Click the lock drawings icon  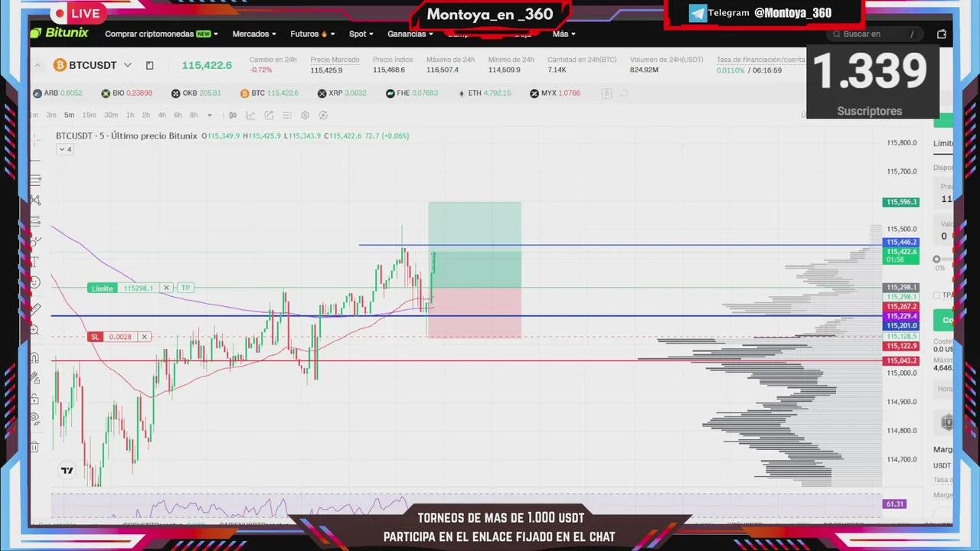(x=35, y=399)
